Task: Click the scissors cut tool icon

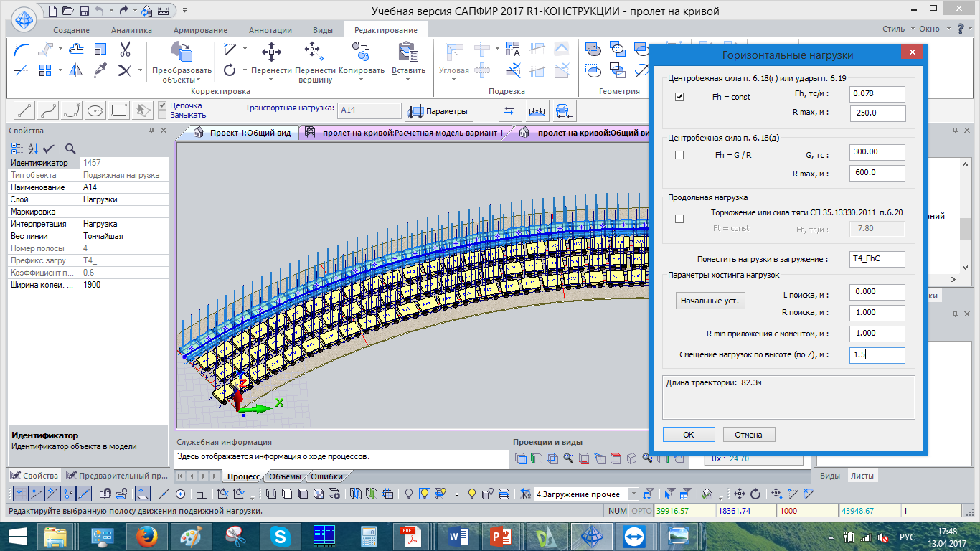Action: point(125,50)
